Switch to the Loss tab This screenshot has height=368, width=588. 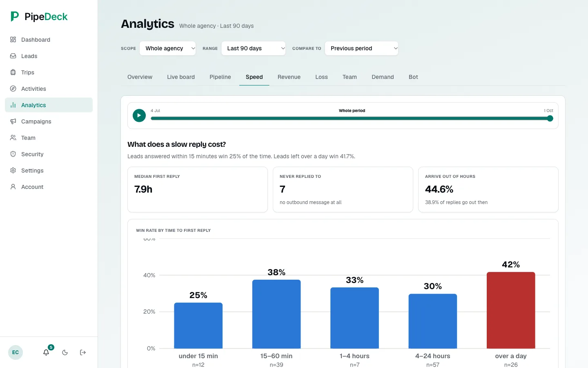tap(321, 77)
